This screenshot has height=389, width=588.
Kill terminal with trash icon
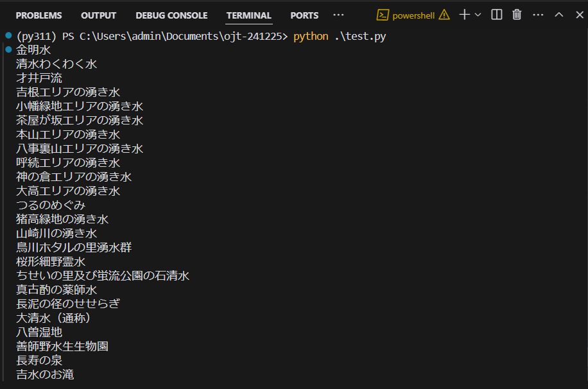[517, 15]
